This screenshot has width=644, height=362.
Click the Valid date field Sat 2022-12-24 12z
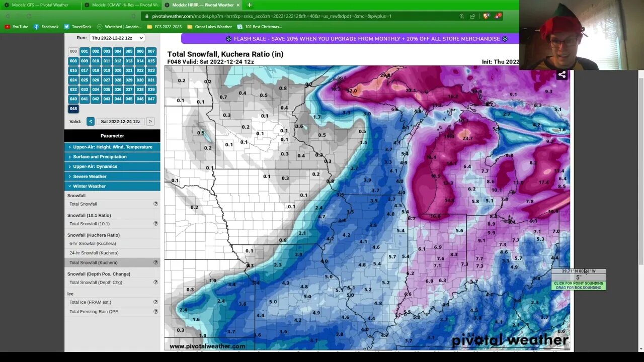coord(120,121)
